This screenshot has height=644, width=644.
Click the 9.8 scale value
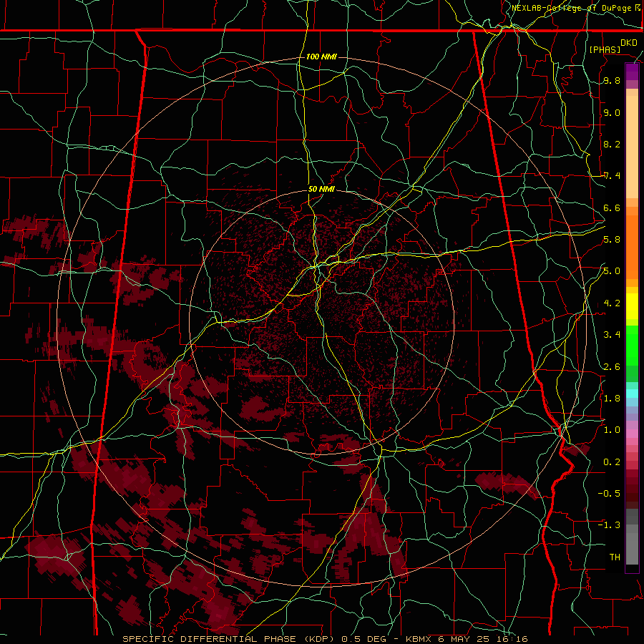(x=612, y=81)
